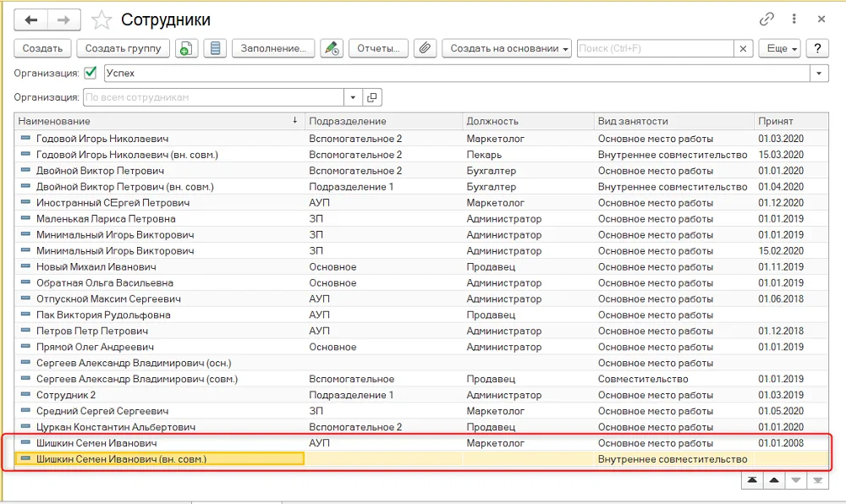This screenshot has height=504, width=846.
Task: Focus the Поиск (Ctrl+F) search field
Action: click(x=655, y=48)
